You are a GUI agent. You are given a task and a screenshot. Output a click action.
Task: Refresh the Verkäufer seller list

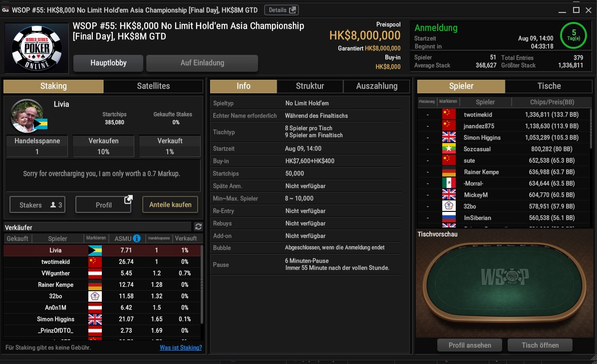point(198,227)
